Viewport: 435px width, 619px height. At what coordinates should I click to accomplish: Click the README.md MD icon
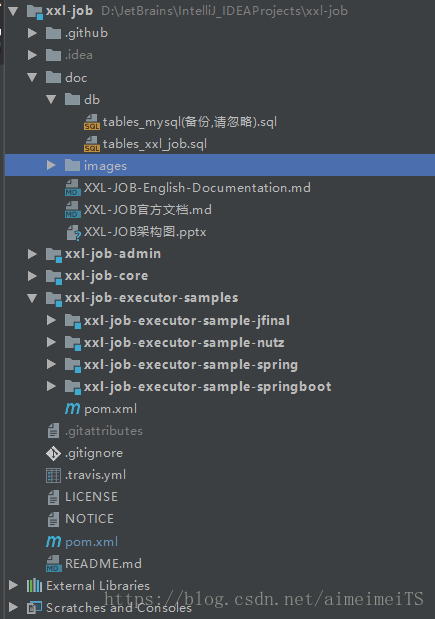tap(53, 564)
